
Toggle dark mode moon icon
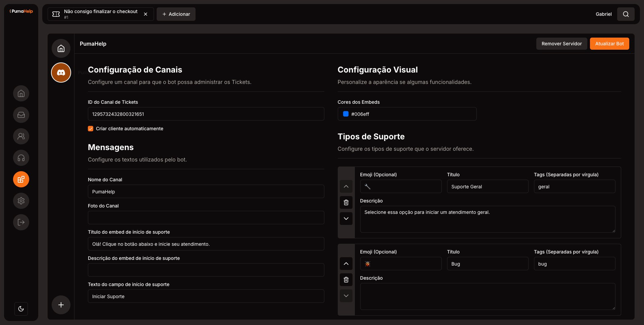pos(21,309)
